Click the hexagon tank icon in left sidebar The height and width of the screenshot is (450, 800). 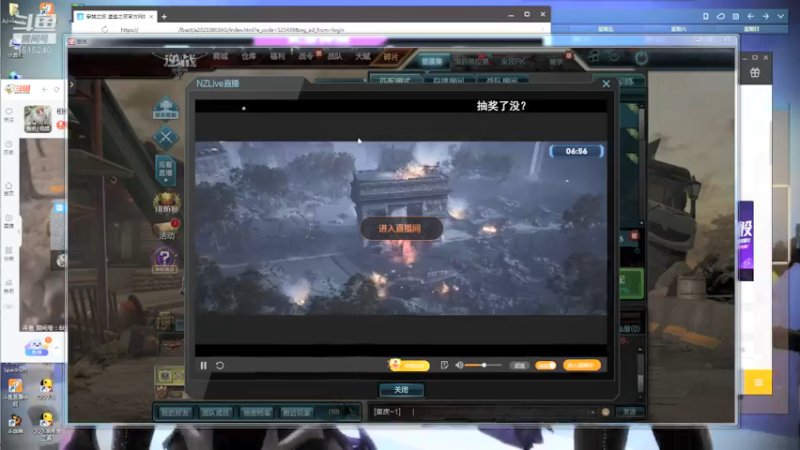(166, 108)
